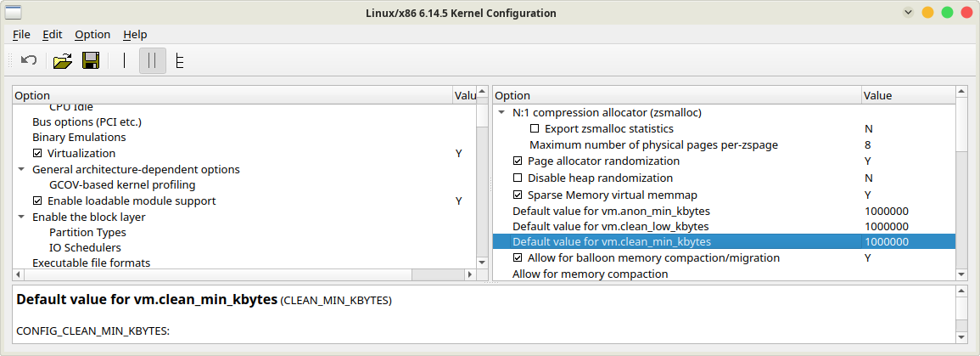
Task: Select GCOV-based kernel profiling entry
Action: pyautogui.click(x=122, y=185)
